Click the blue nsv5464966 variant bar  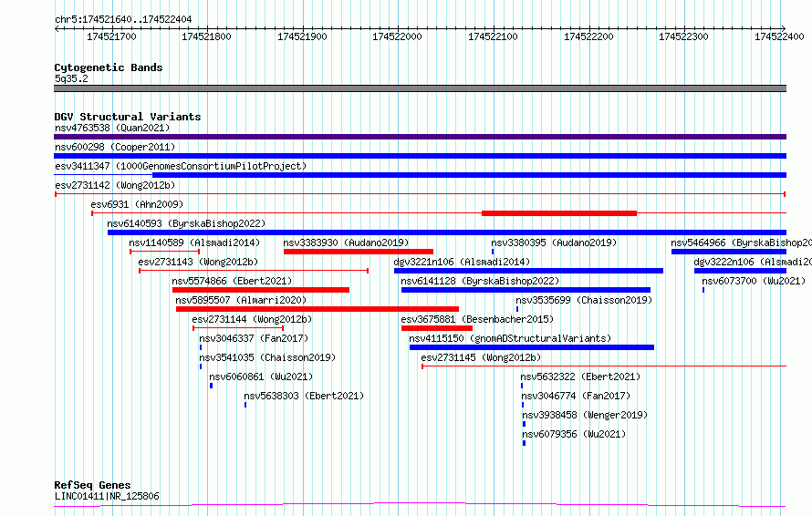(x=729, y=252)
